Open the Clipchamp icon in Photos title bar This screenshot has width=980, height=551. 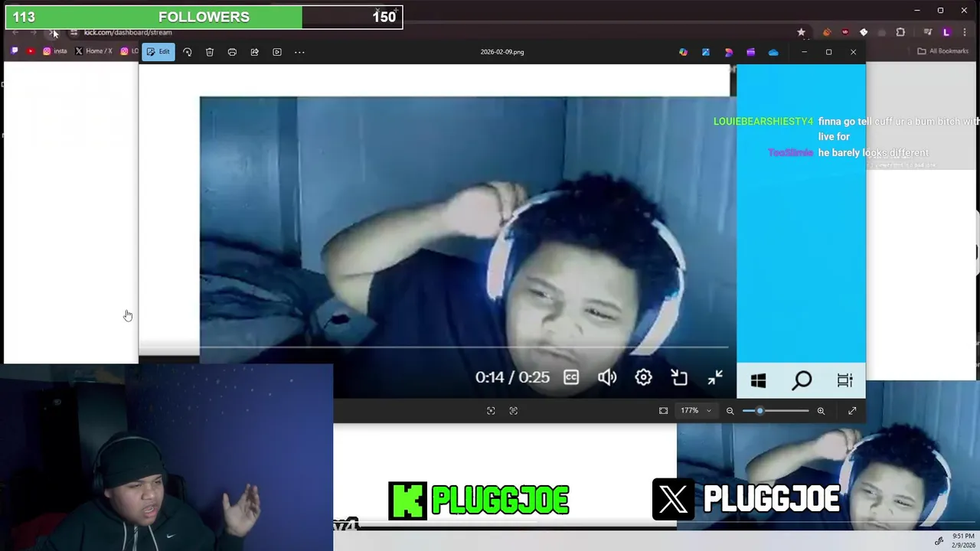[751, 52]
